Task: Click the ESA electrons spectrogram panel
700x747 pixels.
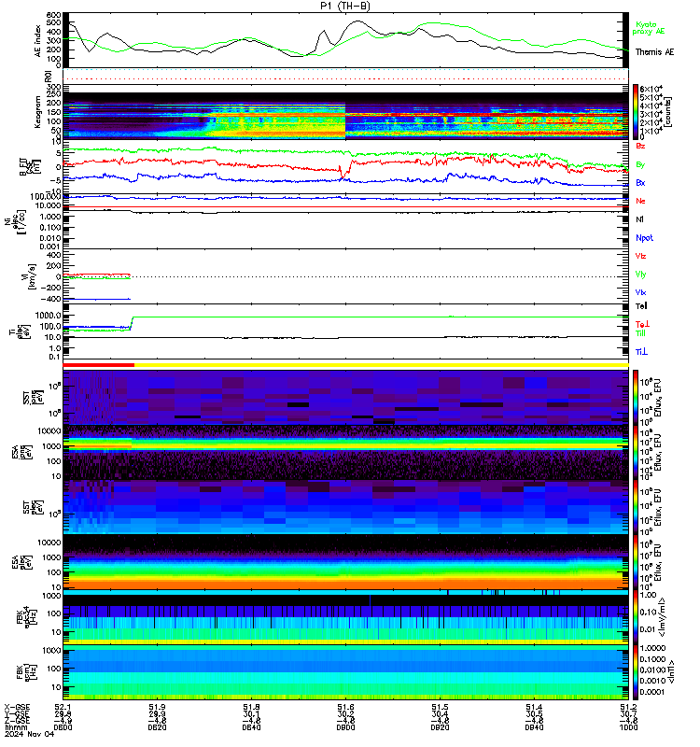Action: pyautogui.click(x=345, y=562)
